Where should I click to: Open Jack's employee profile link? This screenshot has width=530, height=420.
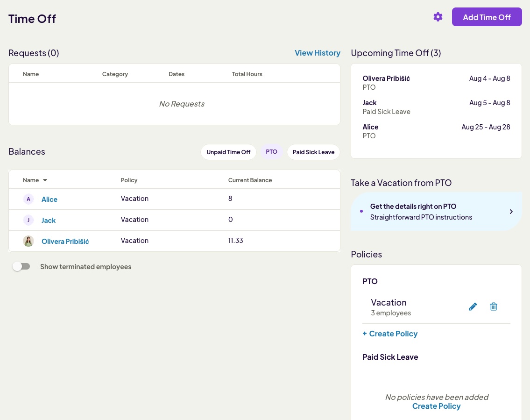(49, 221)
